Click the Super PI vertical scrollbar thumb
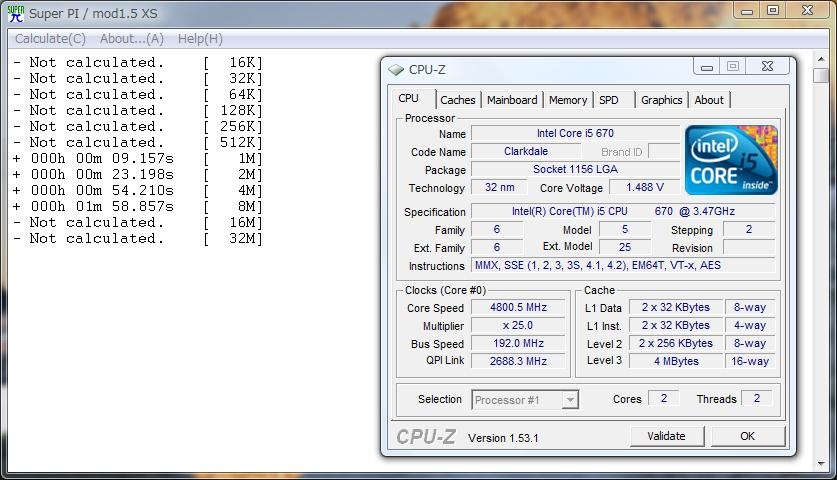The width and height of the screenshot is (837, 480). 821,75
